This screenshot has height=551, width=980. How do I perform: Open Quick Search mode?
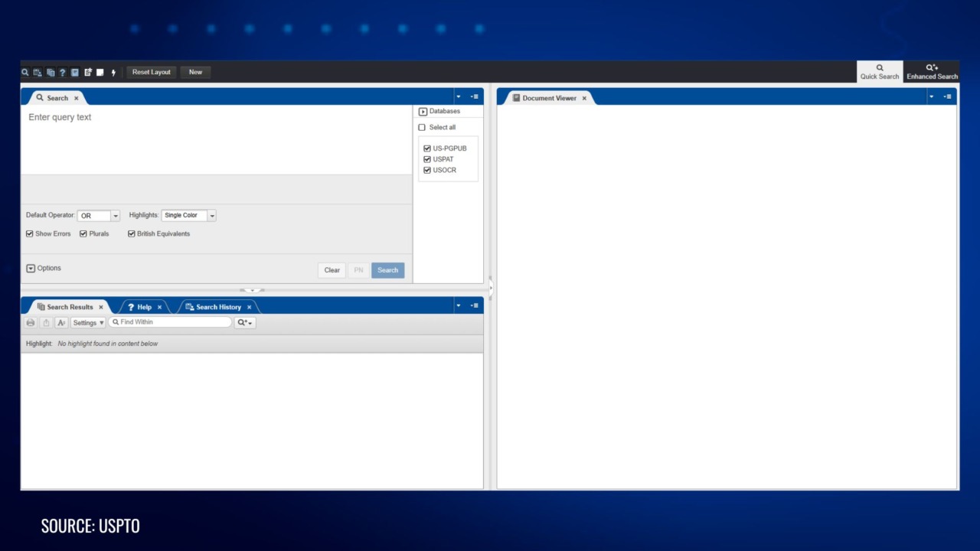880,72
